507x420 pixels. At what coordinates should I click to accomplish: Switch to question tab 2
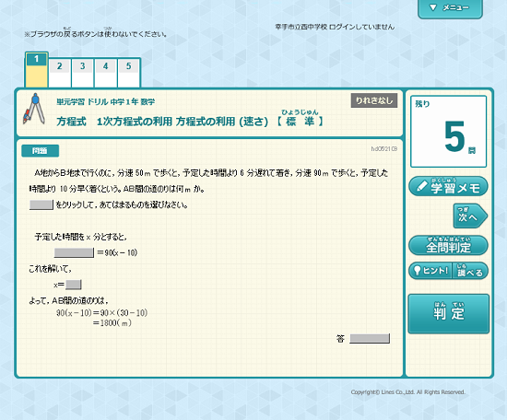coord(60,73)
